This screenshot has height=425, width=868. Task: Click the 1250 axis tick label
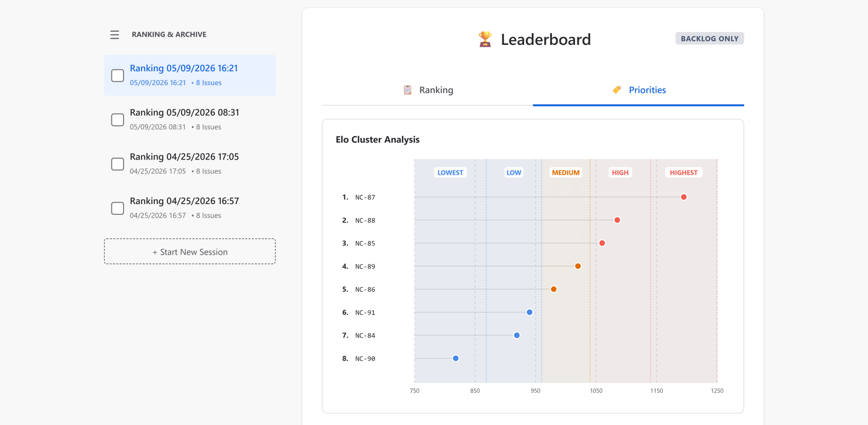[717, 391]
